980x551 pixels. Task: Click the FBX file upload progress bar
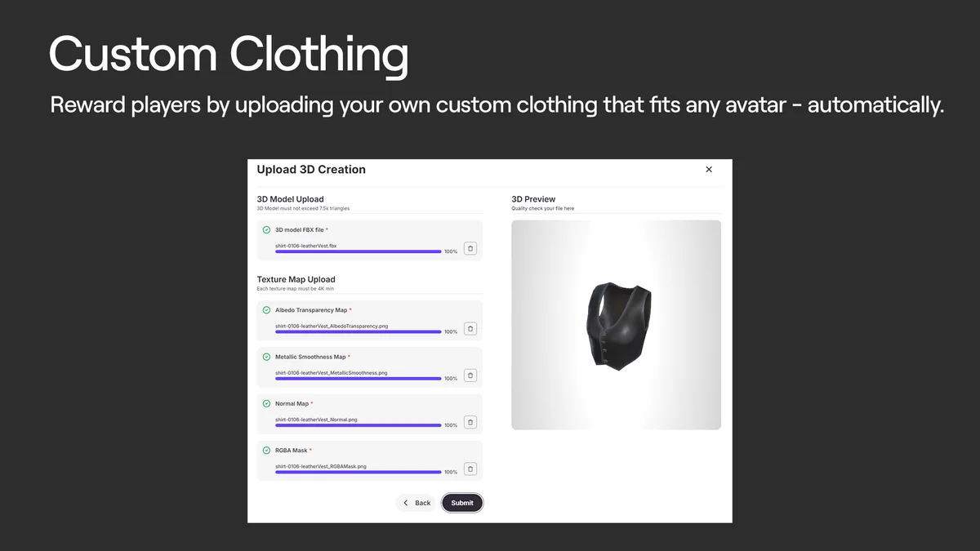(x=359, y=251)
